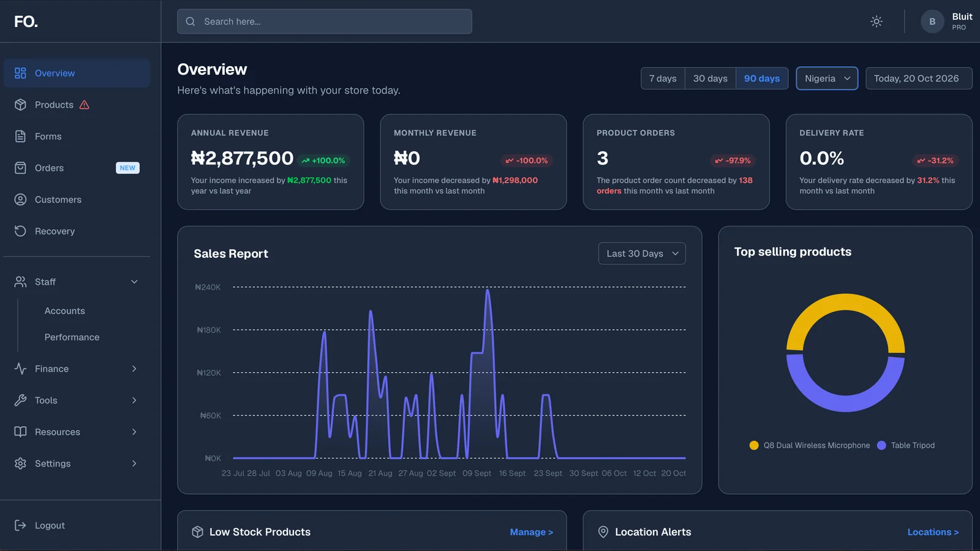Click the Products box icon
The image size is (980, 551).
click(20, 105)
